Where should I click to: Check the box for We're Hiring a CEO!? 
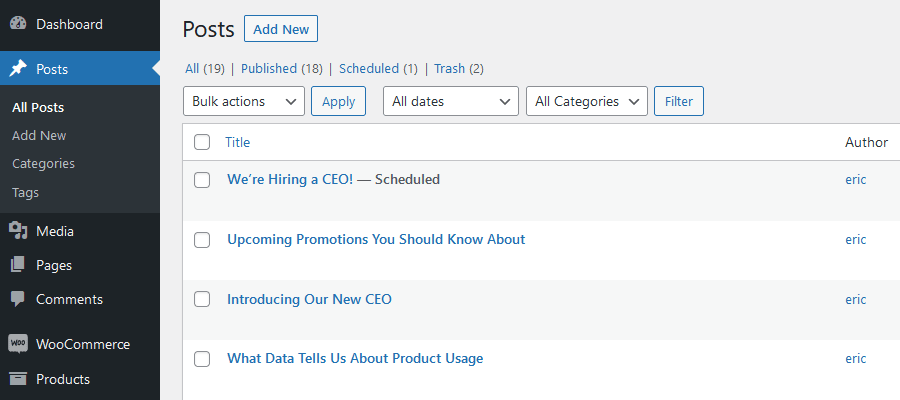click(x=202, y=180)
